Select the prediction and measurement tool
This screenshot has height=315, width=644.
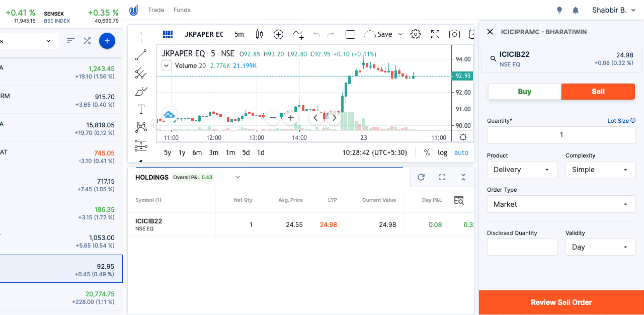point(141,146)
